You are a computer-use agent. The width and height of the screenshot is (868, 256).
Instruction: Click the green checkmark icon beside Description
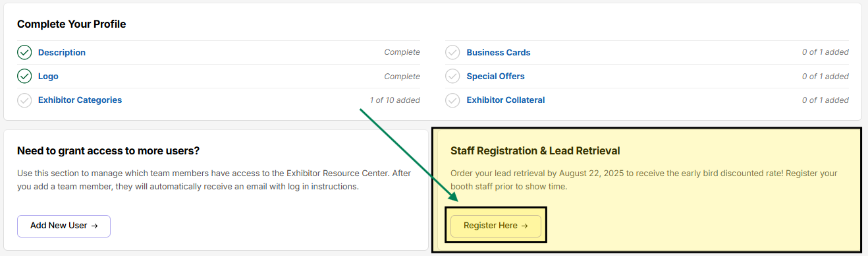pos(24,53)
